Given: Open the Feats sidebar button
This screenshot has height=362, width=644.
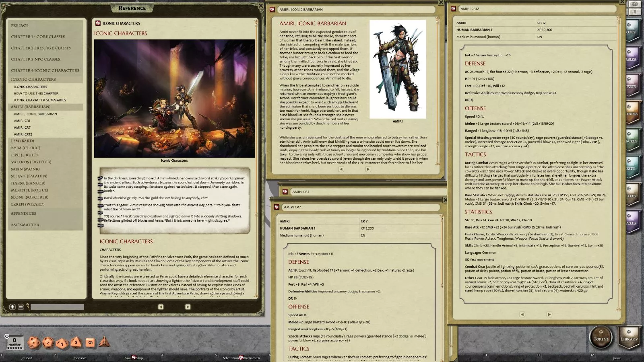Looking at the screenshot, I should pos(632,167).
